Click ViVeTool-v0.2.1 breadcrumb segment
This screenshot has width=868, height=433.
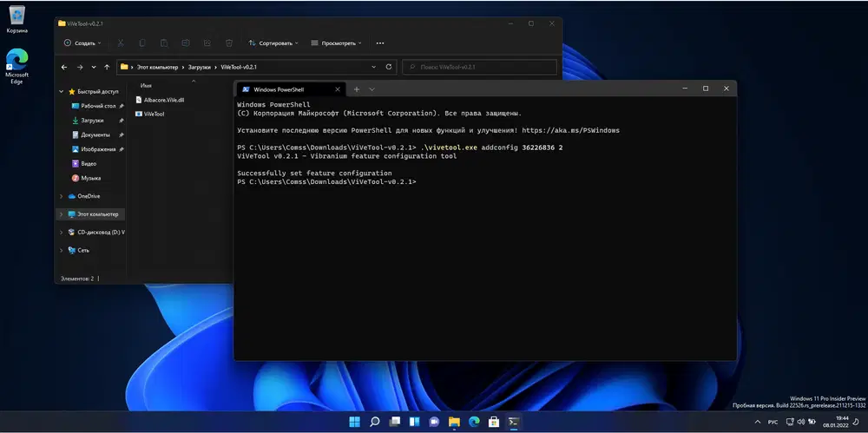239,67
